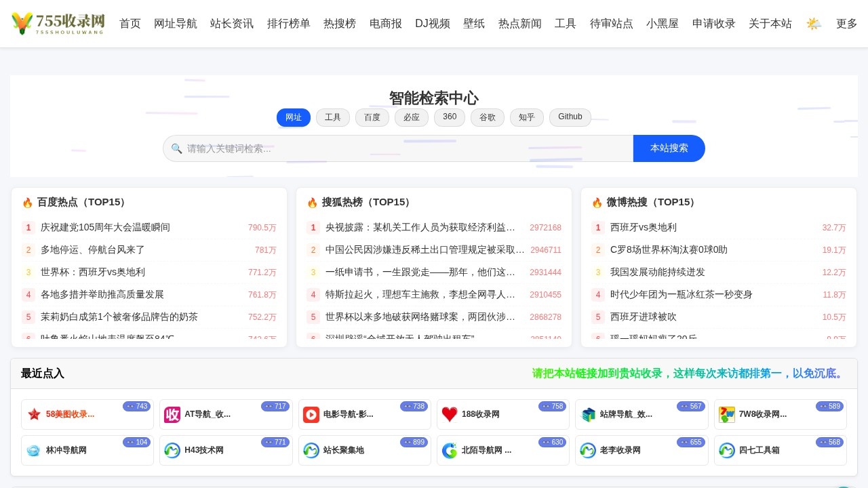Select the 百度 search engine option

(x=372, y=117)
